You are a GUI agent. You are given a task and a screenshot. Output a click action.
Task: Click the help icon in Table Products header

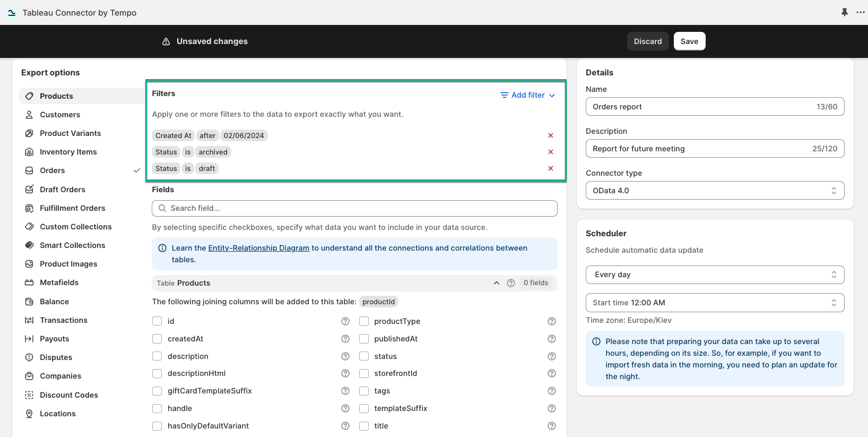(511, 283)
